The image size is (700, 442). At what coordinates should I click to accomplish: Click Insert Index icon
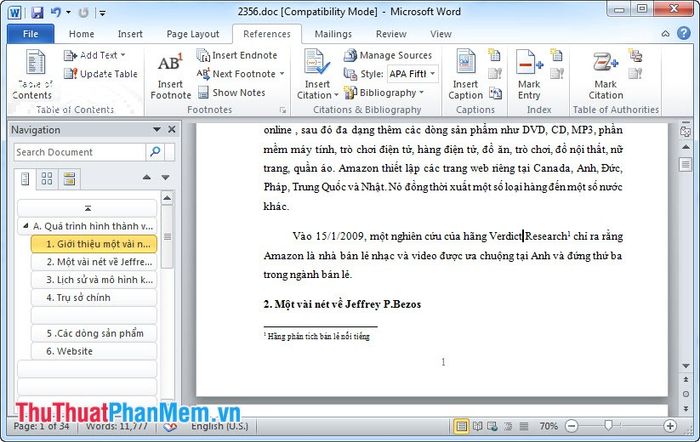coord(556,55)
